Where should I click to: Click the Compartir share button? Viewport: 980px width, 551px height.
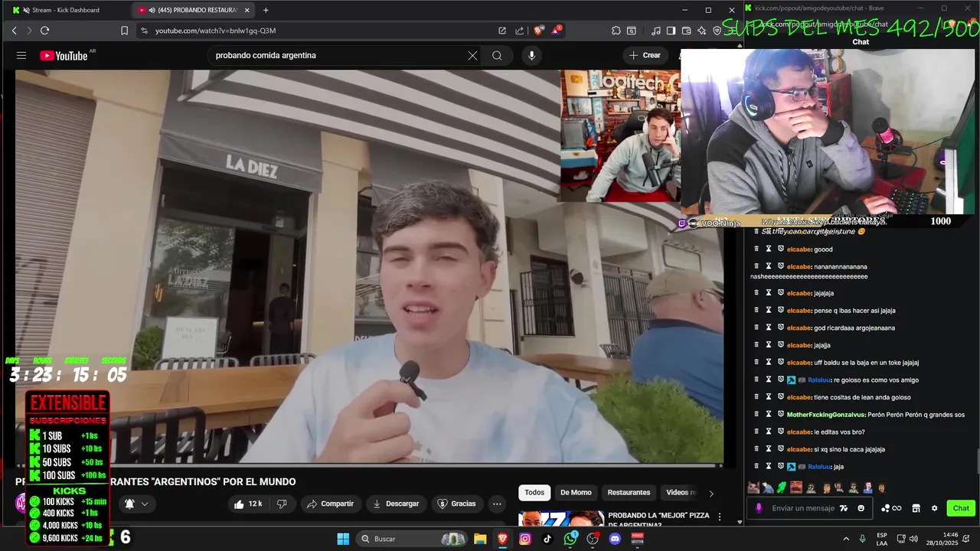330,504
